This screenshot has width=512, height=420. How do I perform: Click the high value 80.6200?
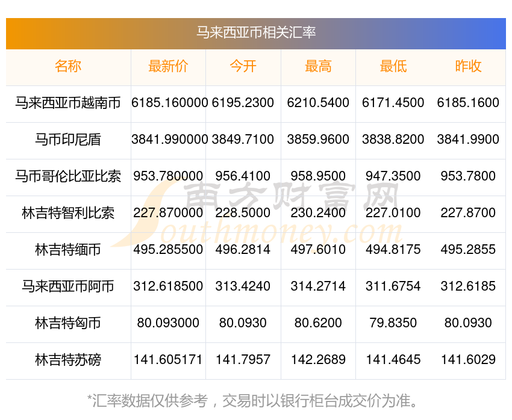(318, 323)
